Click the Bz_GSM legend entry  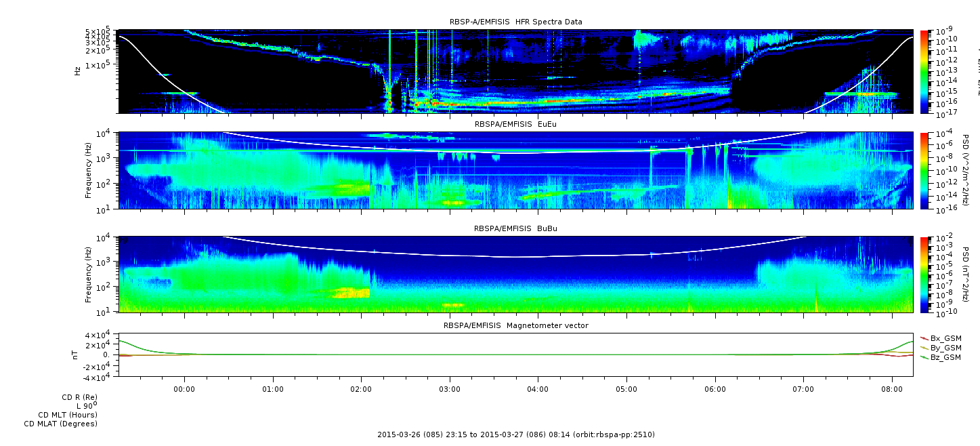pos(945,357)
